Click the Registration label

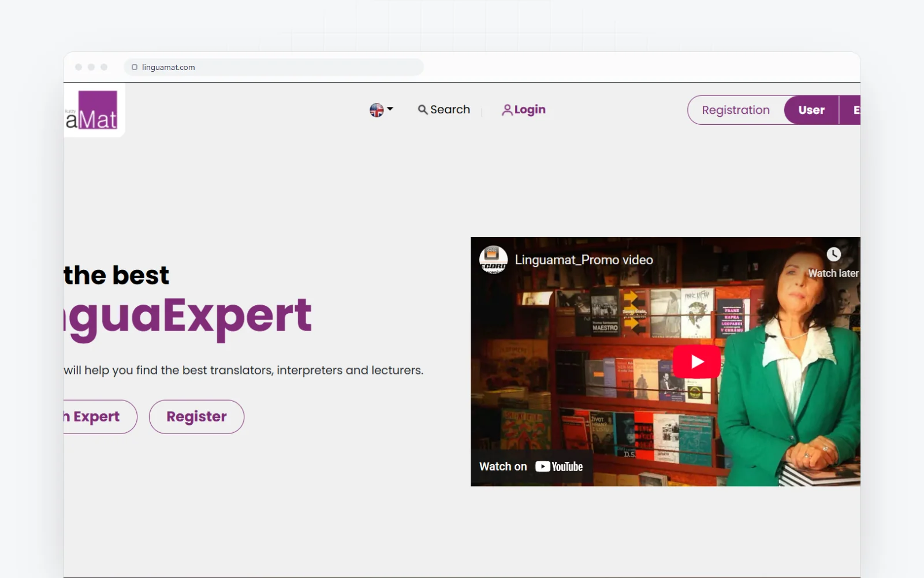pos(736,110)
